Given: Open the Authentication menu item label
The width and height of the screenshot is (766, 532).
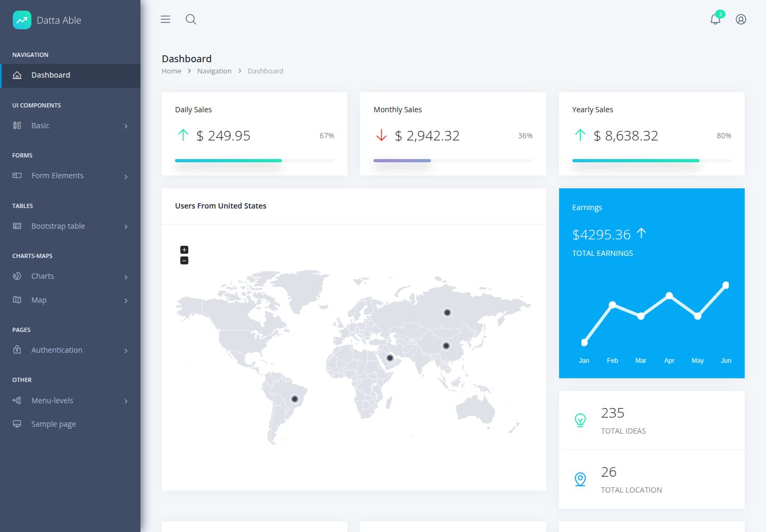Looking at the screenshot, I should click(x=57, y=350).
